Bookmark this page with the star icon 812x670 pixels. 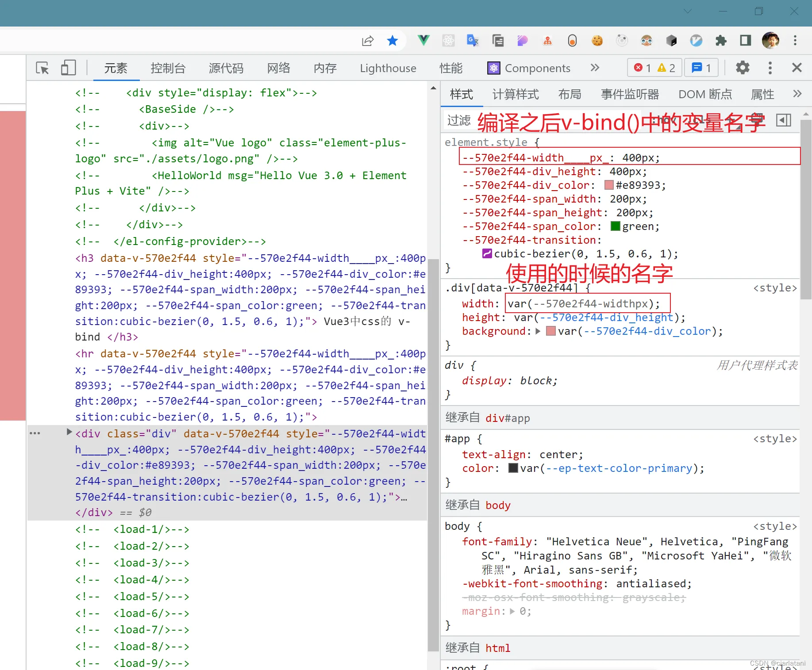click(x=392, y=41)
